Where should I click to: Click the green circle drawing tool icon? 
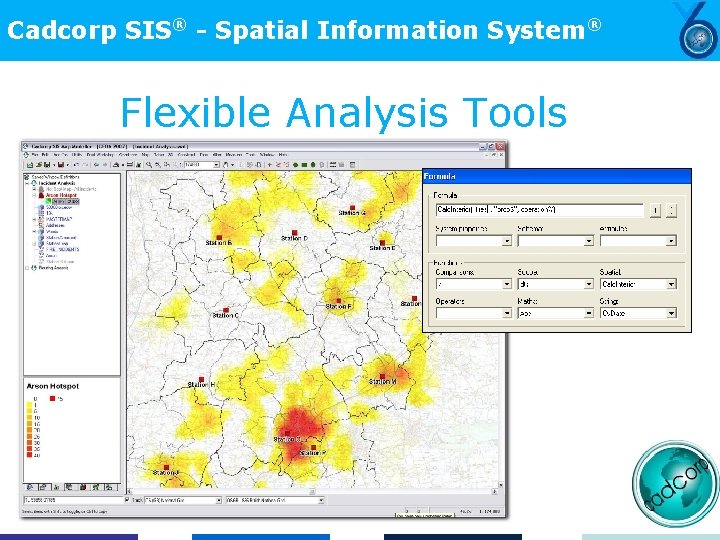tap(296, 165)
